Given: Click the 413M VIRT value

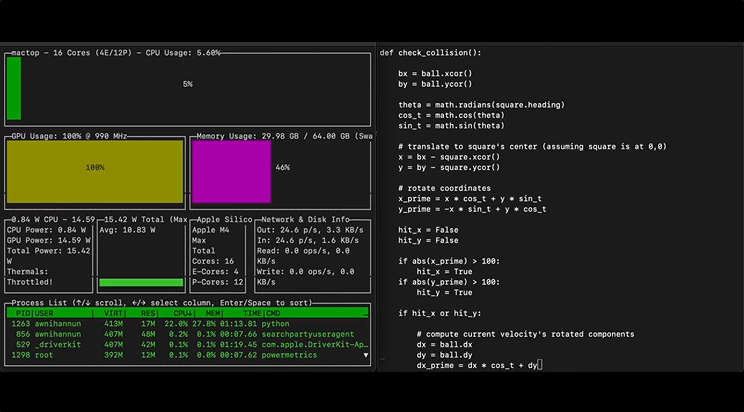Looking at the screenshot, I should tap(113, 324).
